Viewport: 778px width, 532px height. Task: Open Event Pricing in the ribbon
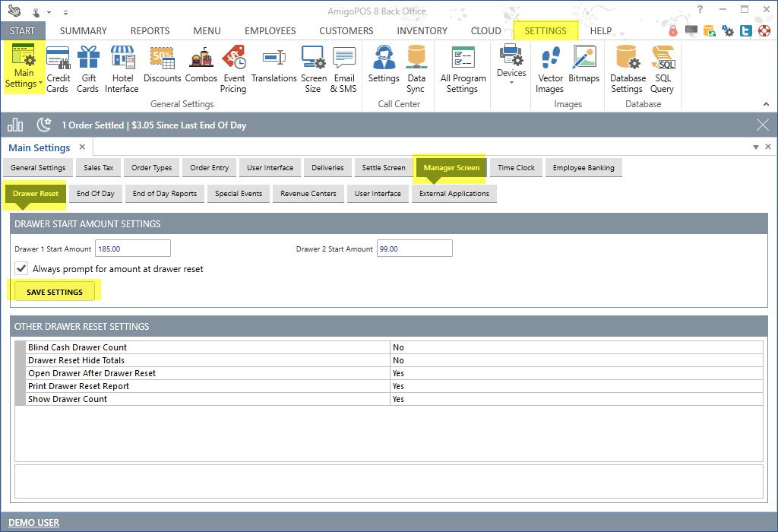[x=233, y=68]
